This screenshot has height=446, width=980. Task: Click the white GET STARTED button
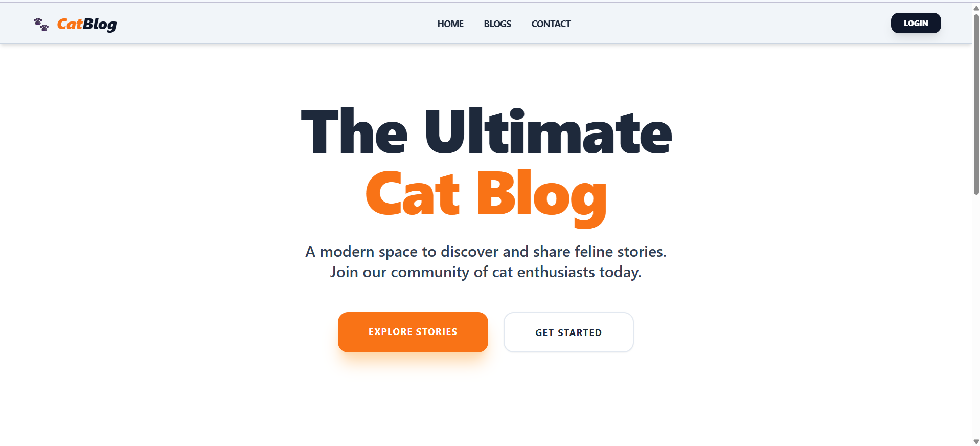click(568, 332)
